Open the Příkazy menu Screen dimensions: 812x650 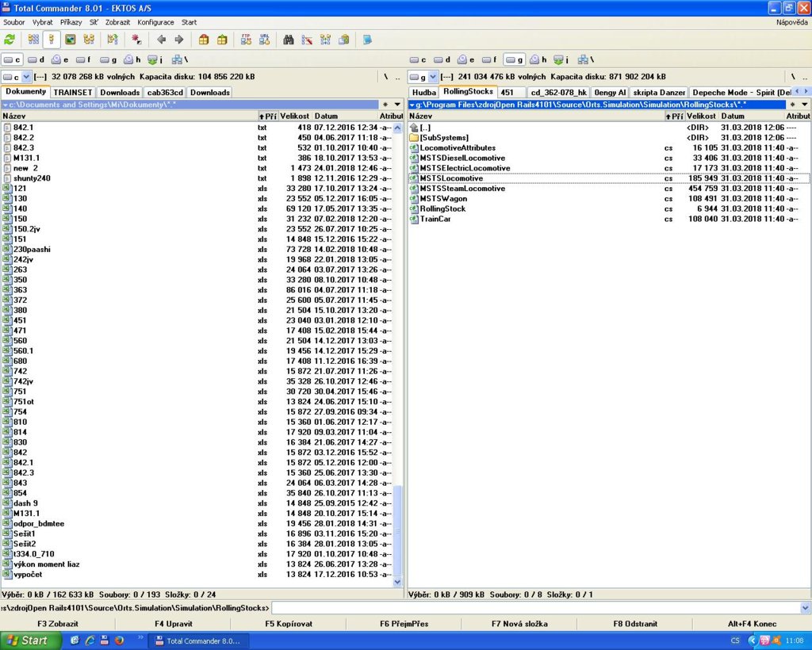point(71,22)
